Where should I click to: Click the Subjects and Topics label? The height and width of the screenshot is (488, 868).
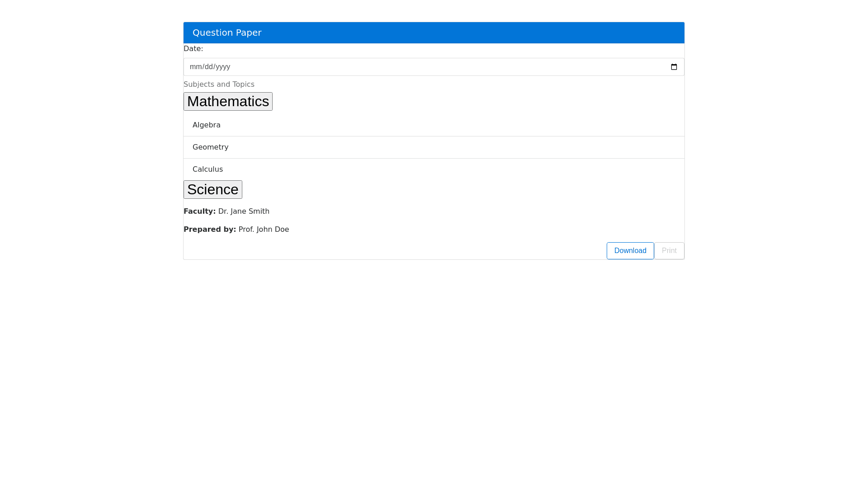[219, 84]
